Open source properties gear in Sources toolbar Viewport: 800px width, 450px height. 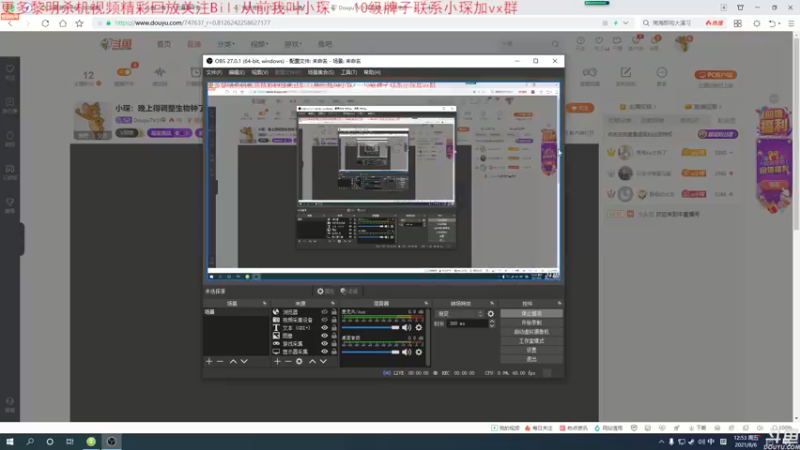click(299, 361)
